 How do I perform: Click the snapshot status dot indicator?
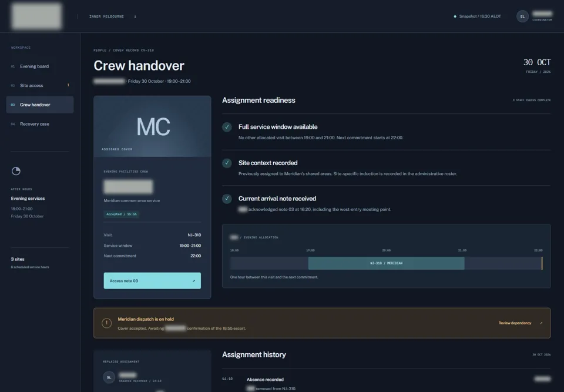tap(455, 16)
